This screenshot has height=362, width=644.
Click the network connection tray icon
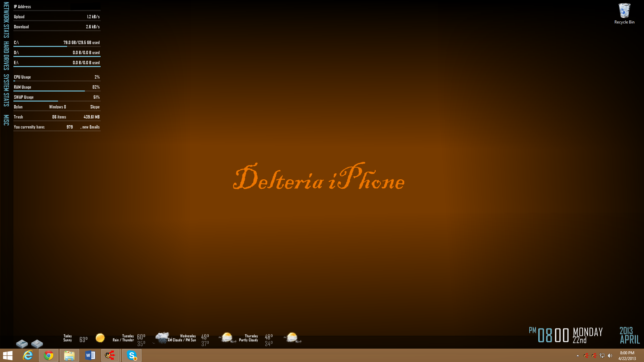coord(602,356)
